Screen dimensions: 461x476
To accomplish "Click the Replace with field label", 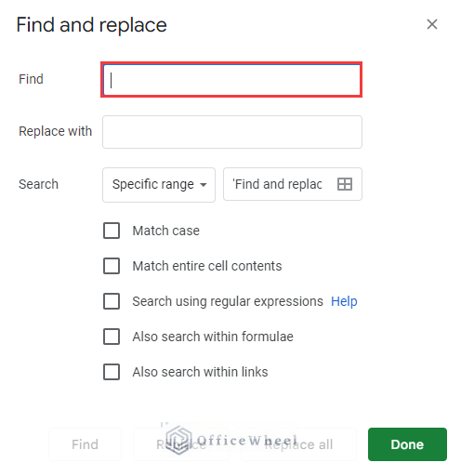I will click(x=55, y=131).
